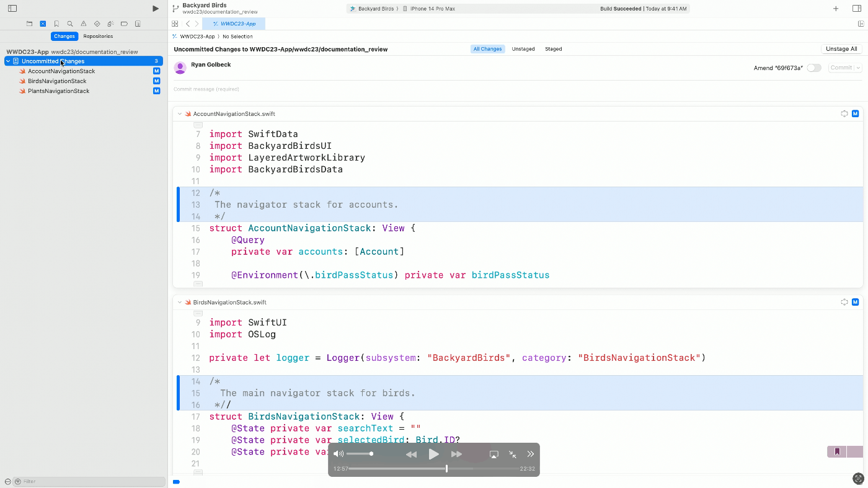Open the Report navigator icon

[138, 24]
